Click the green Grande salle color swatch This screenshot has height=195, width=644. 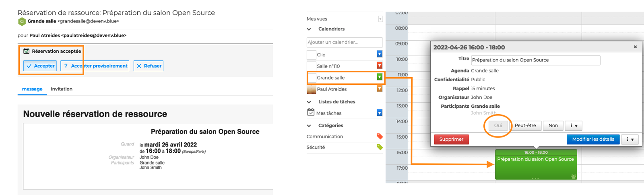379,77
